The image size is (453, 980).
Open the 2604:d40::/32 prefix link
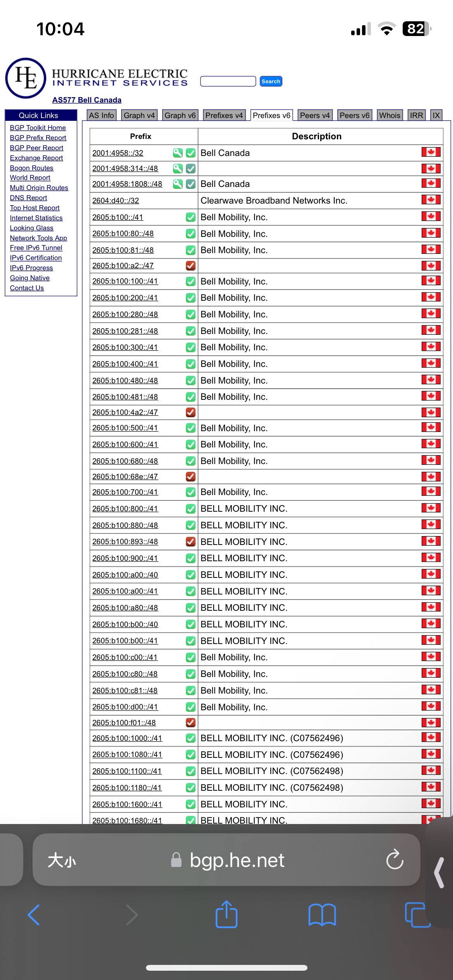pyautogui.click(x=115, y=200)
